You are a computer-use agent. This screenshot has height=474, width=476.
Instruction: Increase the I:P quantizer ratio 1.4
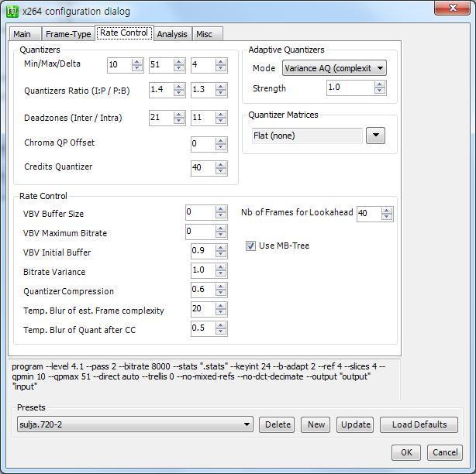pos(179,87)
